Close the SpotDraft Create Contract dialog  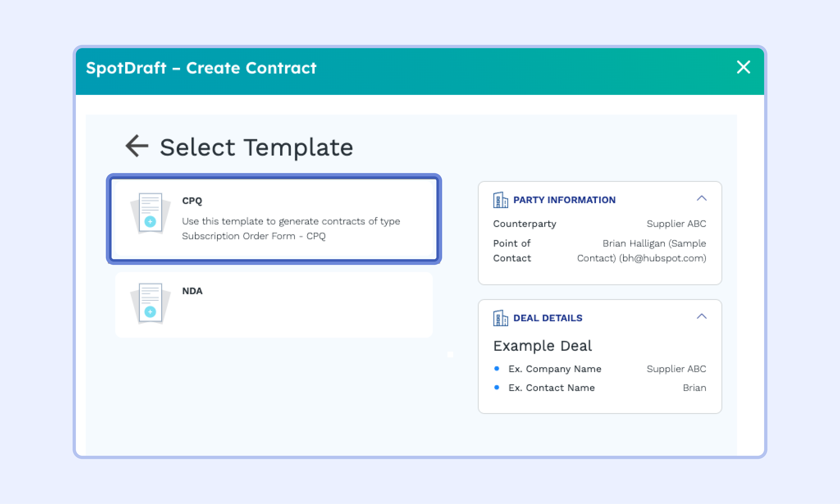743,67
